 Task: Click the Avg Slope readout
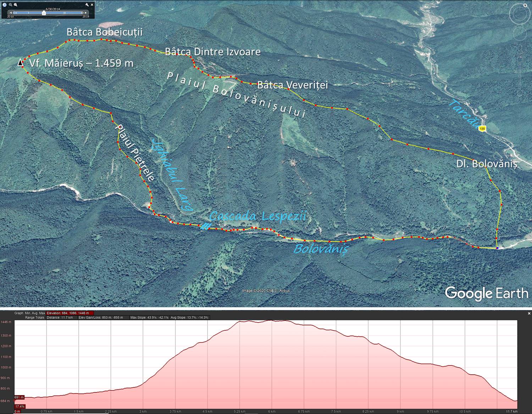[x=190, y=318]
